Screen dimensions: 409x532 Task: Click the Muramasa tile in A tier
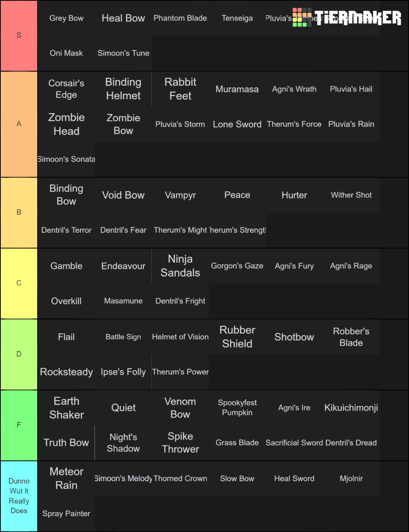coord(237,89)
